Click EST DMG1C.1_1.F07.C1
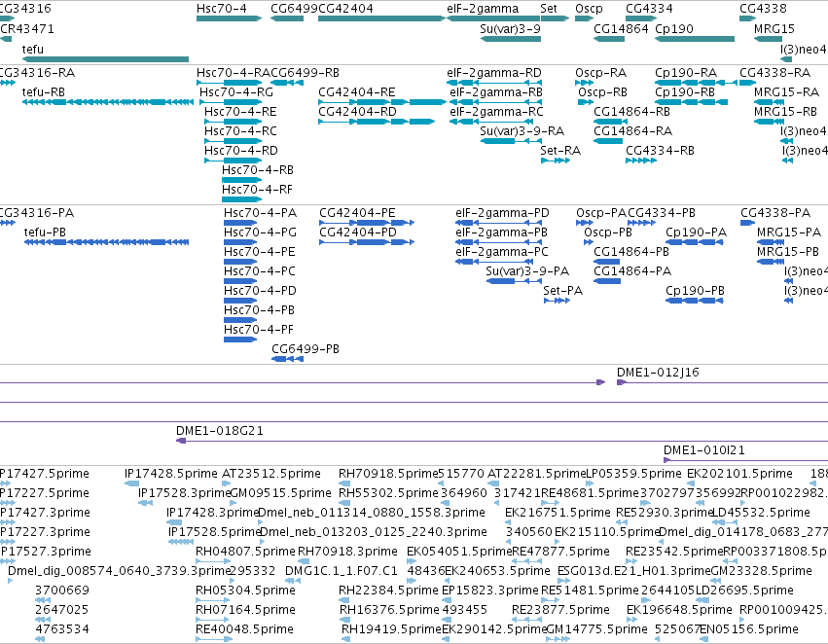The image size is (828, 644). click(x=293, y=581)
